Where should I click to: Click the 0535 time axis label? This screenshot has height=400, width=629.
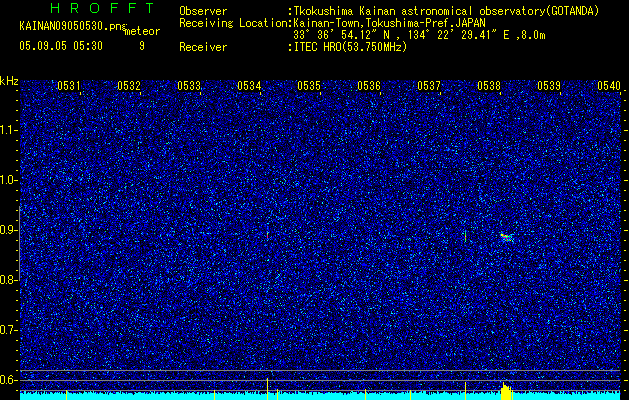tap(309, 86)
